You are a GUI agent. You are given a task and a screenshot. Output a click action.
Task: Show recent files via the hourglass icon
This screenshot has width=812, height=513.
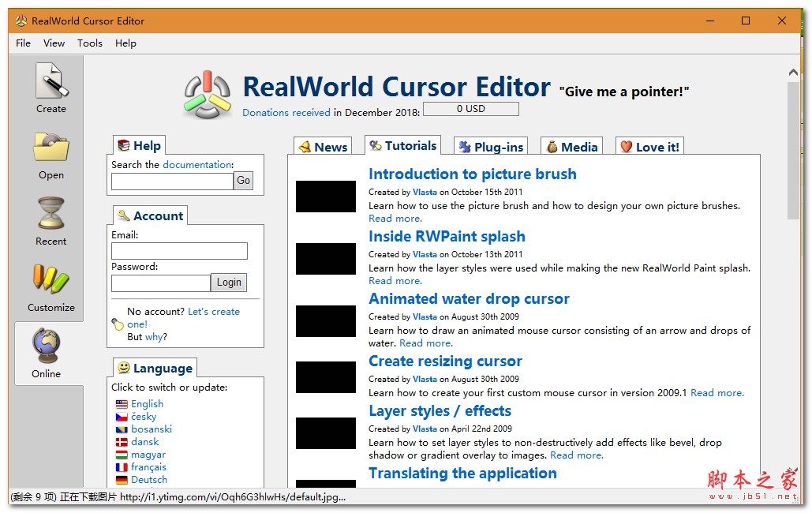pos(51,215)
